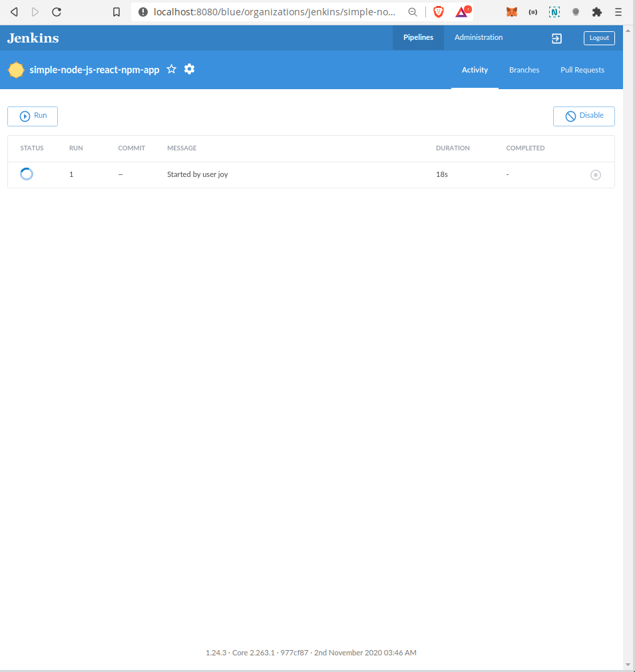Click the simple-node-js-react-npm-app title
This screenshot has width=635, height=672.
95,70
